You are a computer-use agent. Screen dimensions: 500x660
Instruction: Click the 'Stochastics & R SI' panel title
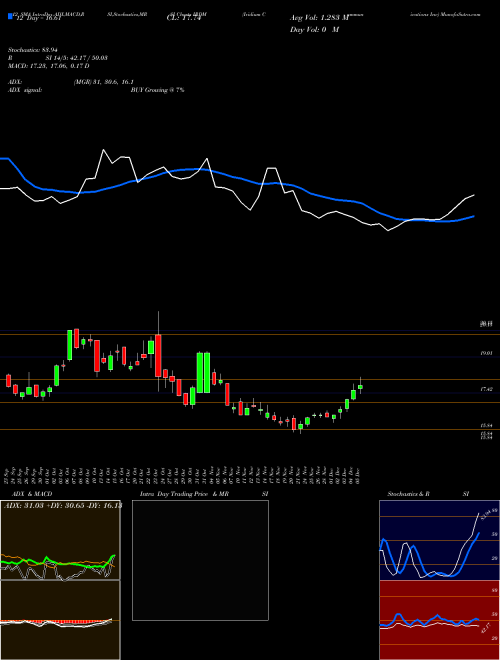(x=428, y=494)
